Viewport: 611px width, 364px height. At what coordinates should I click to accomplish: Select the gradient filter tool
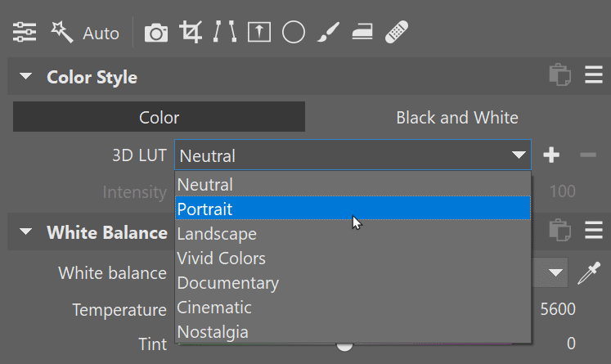click(259, 32)
